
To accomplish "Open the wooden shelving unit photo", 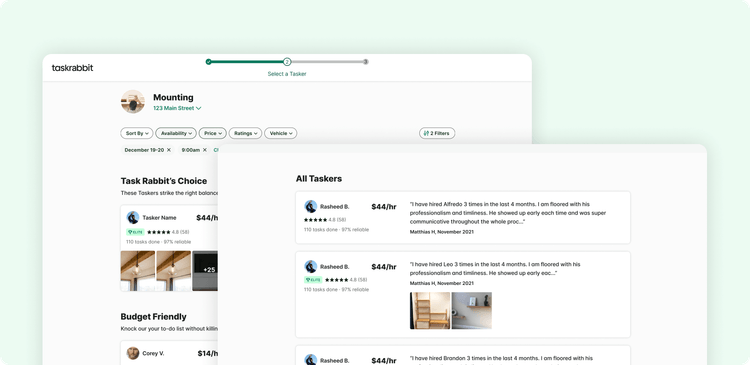I will coord(430,310).
